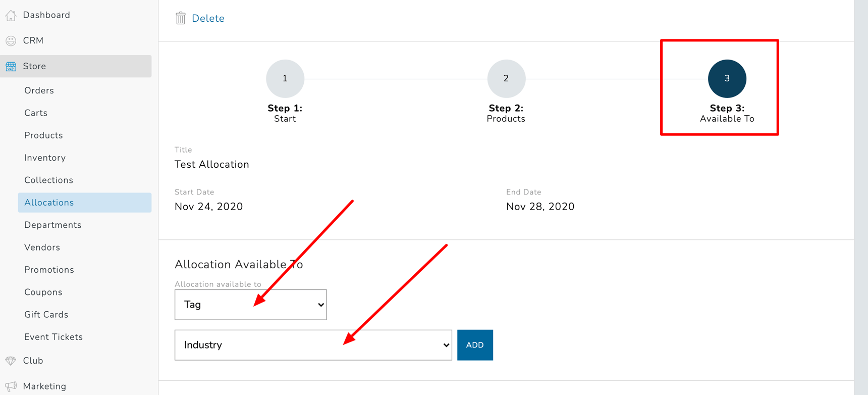Image resolution: width=868 pixels, height=395 pixels.
Task: Click the Dashboard home icon in the sidebar
Action: 11,15
